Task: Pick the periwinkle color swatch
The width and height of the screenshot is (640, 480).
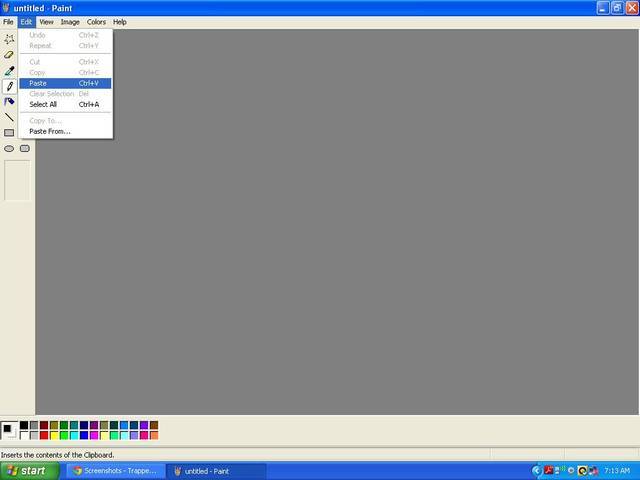Action: tap(134, 436)
